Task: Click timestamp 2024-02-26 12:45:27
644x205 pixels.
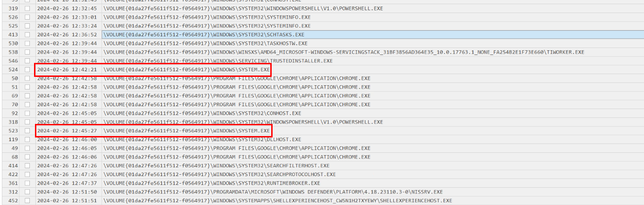Action: (67, 130)
